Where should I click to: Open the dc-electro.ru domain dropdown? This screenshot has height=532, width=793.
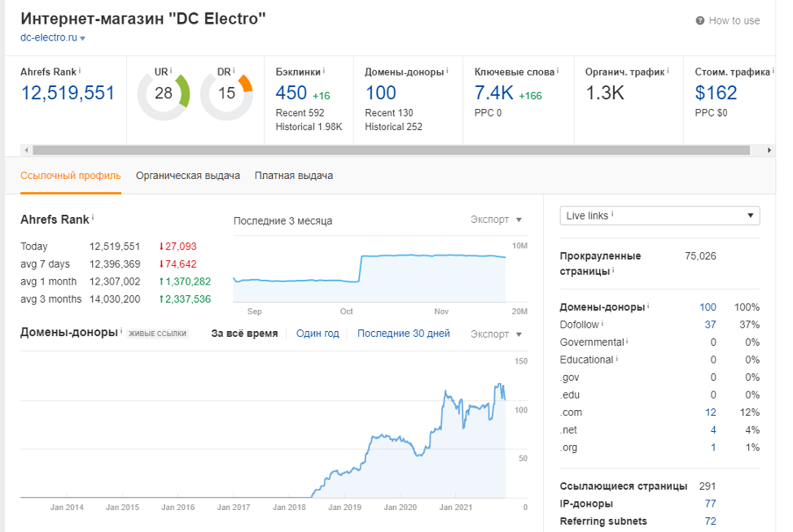(83, 38)
